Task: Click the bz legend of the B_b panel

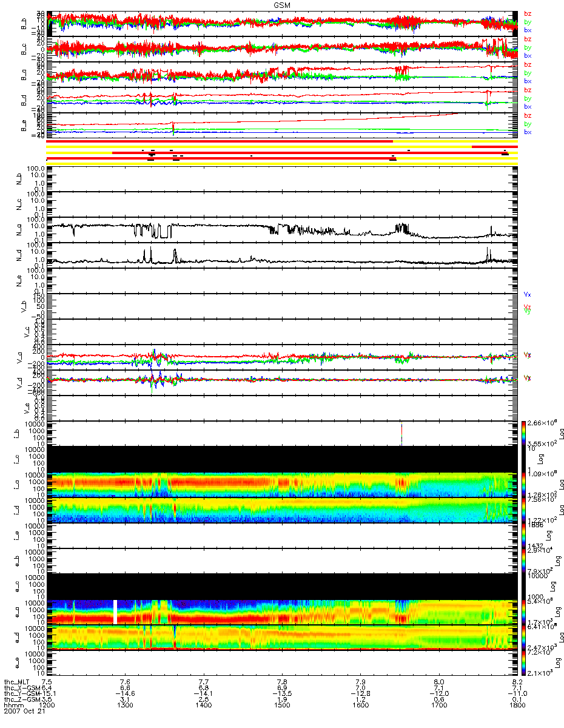Action: (528, 13)
